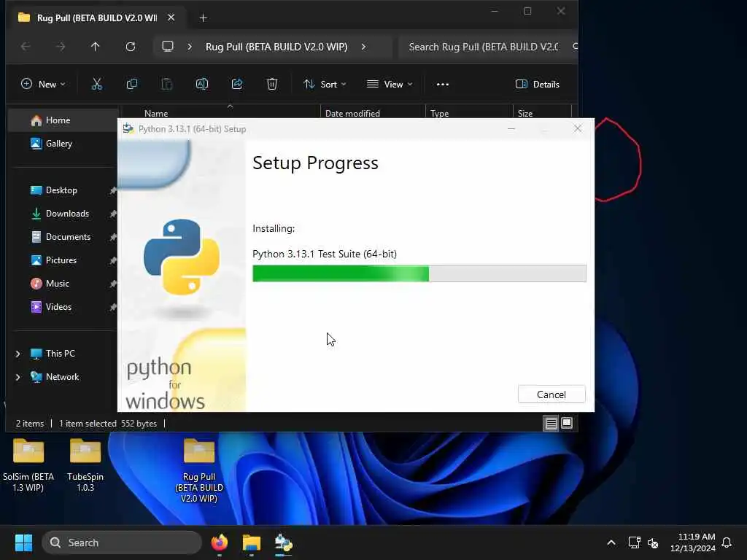
Task: Select Network in navigation pane
Action: point(62,377)
